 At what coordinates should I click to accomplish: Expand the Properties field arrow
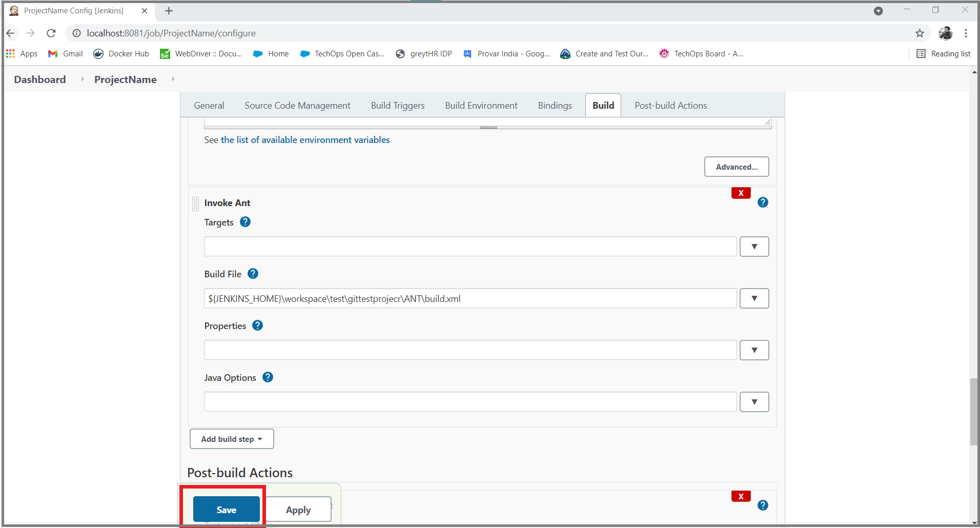point(754,350)
